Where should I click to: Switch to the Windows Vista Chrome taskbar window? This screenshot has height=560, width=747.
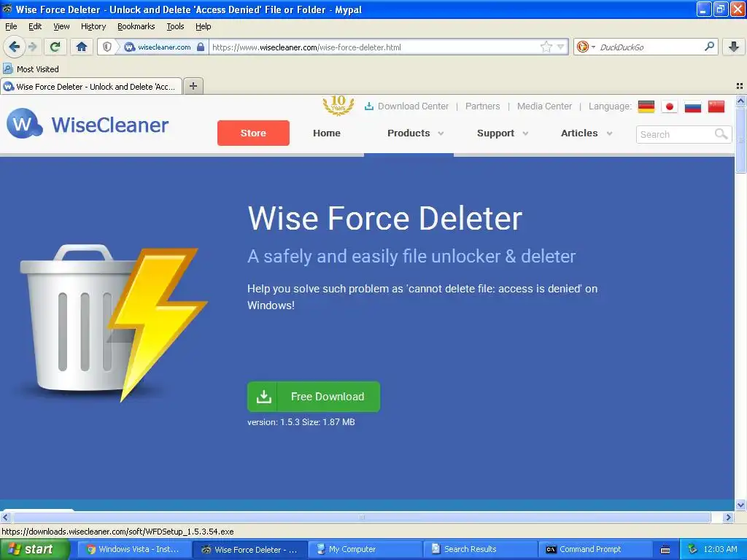click(133, 550)
